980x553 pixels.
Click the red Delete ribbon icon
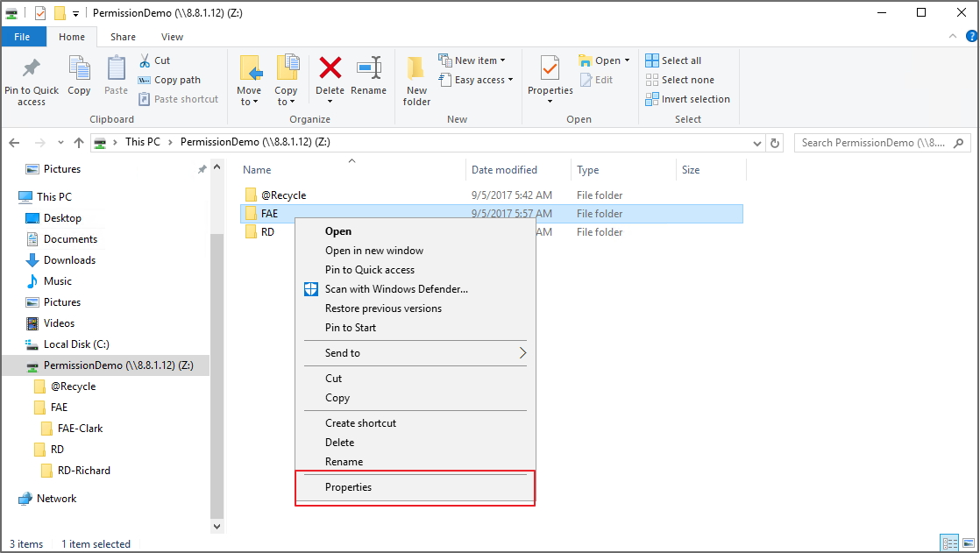click(330, 67)
